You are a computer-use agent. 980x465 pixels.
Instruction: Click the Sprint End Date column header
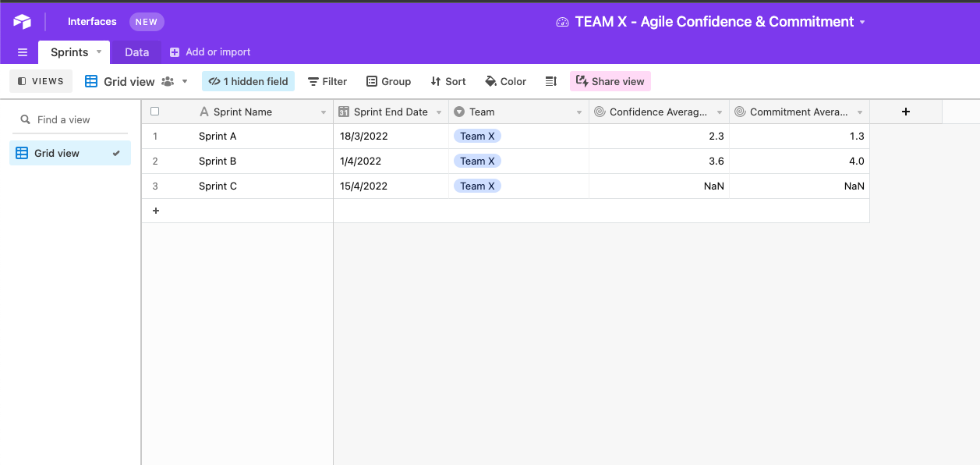click(391, 112)
